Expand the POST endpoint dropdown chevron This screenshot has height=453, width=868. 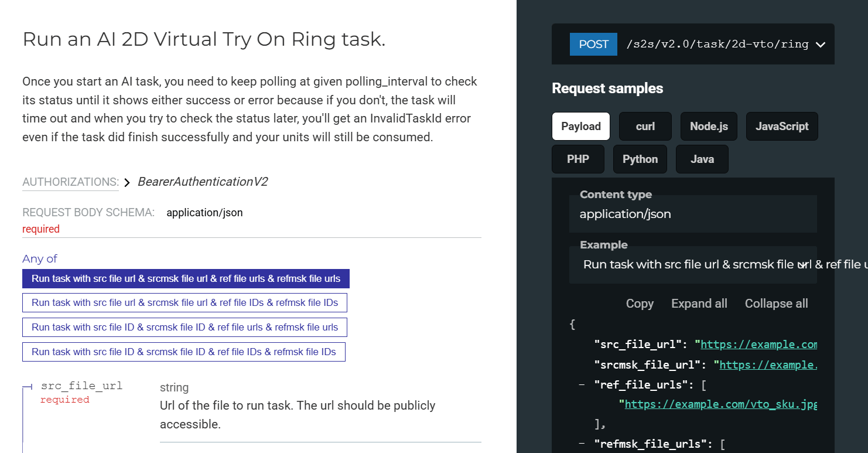click(819, 44)
